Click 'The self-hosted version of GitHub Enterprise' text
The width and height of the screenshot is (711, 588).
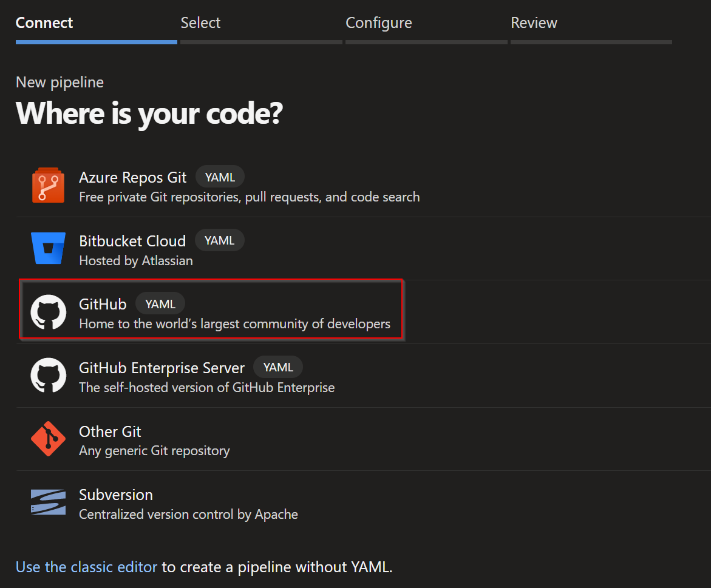[207, 387]
